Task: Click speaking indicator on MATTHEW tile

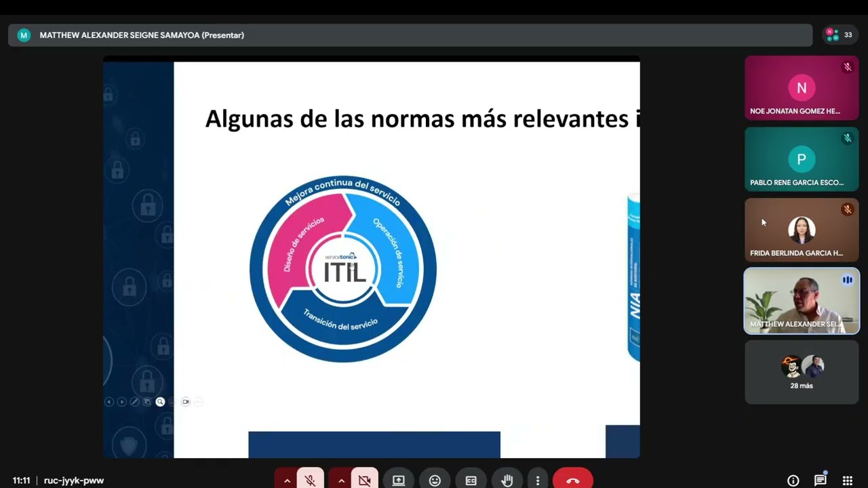Action: click(847, 280)
